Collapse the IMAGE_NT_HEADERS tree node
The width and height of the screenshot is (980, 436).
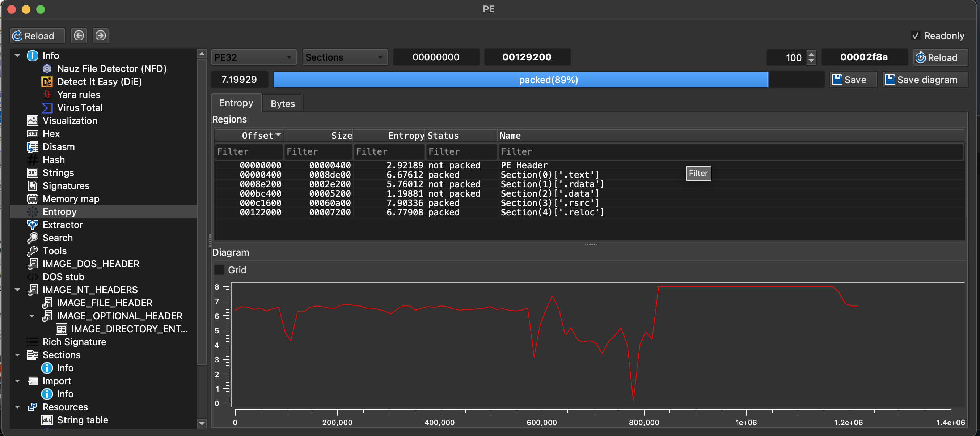click(x=17, y=290)
